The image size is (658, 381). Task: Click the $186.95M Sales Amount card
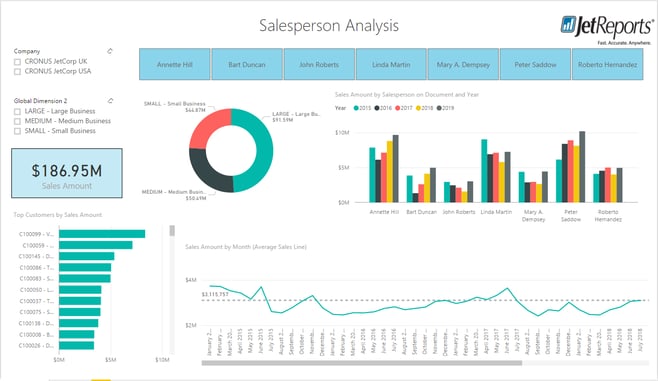[x=67, y=173]
